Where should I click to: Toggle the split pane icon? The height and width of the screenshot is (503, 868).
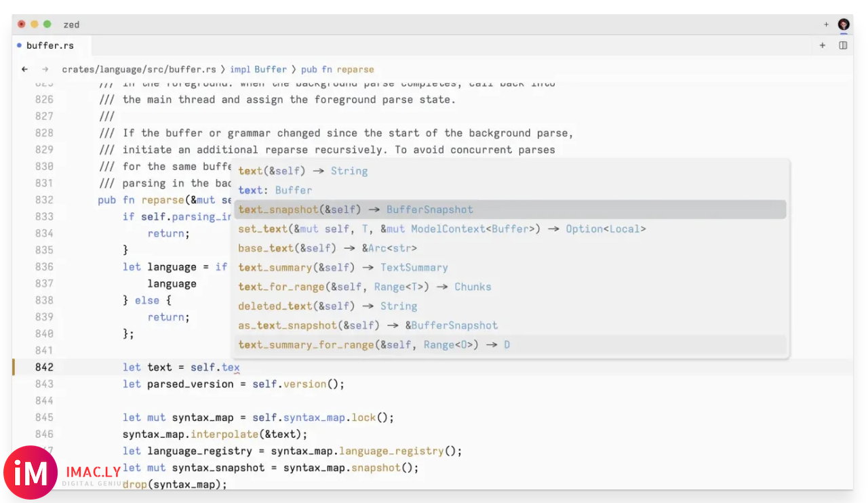[x=843, y=45]
